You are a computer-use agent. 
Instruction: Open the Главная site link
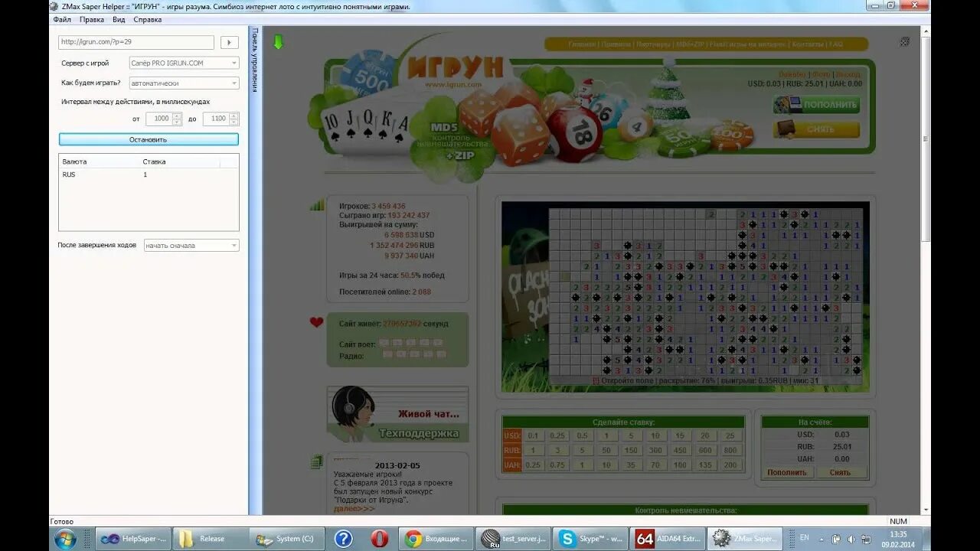point(582,44)
